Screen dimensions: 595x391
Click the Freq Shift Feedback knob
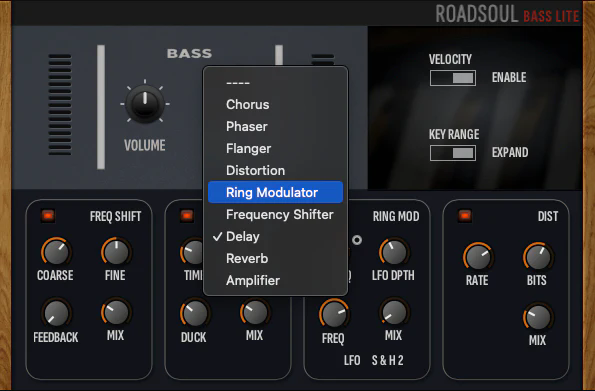point(56,314)
